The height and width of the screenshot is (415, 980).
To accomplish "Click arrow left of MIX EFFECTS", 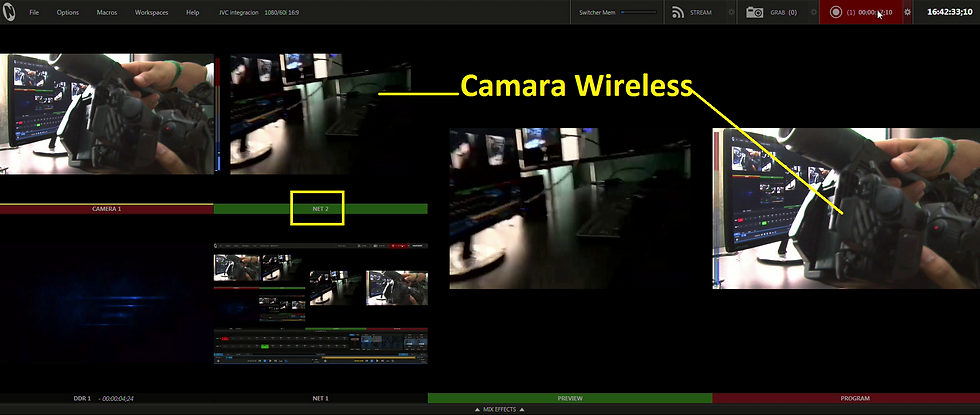I will click(x=478, y=409).
